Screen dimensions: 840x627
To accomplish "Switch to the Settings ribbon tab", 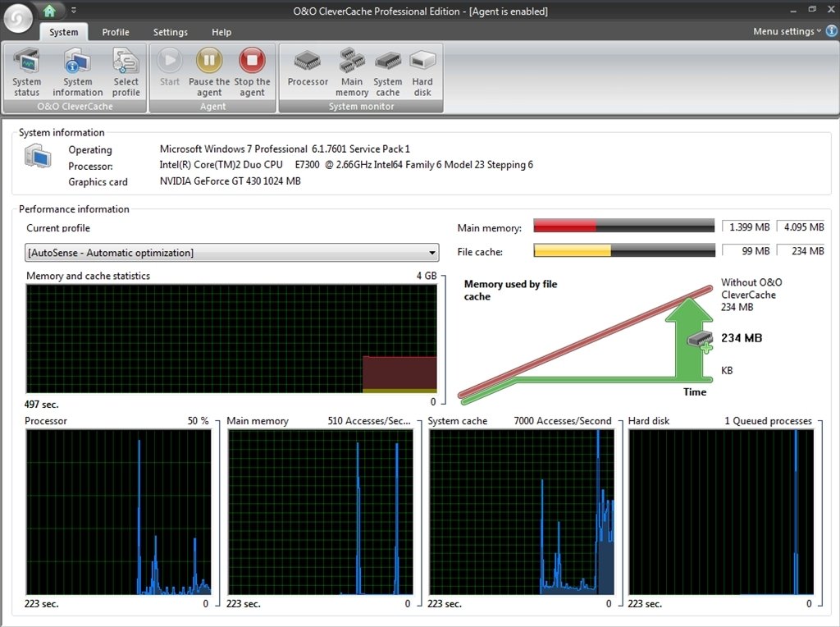I will click(x=171, y=32).
